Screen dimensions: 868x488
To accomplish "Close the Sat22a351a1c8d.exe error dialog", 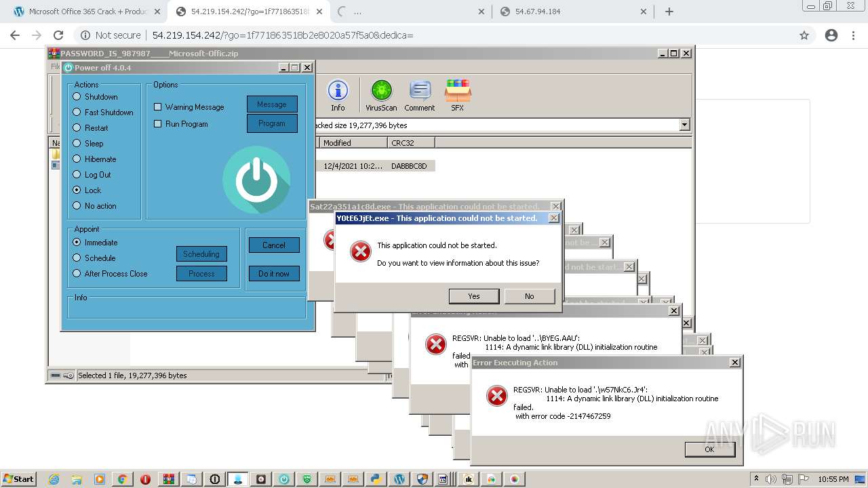I will coord(556,206).
